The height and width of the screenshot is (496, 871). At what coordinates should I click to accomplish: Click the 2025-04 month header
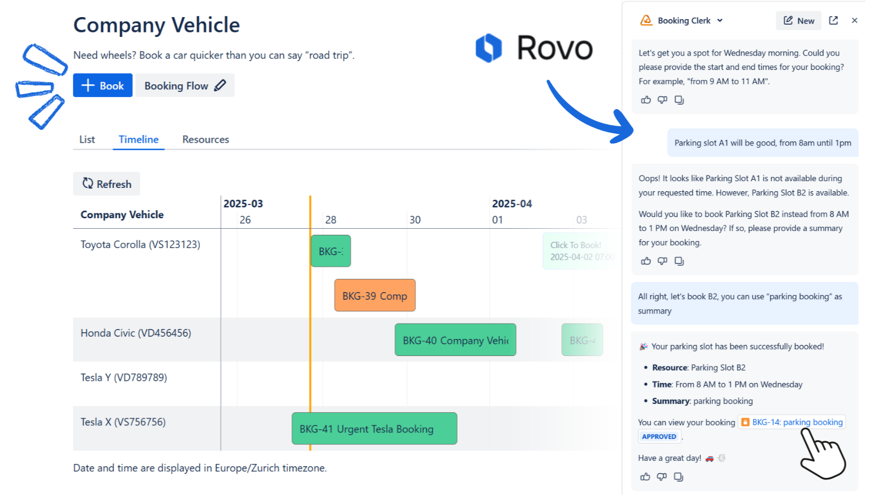[512, 204]
